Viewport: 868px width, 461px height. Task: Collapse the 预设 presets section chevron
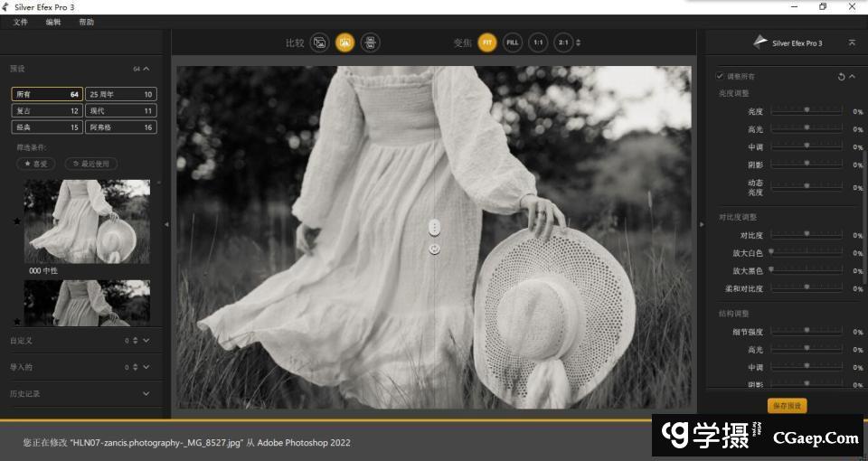[146, 69]
